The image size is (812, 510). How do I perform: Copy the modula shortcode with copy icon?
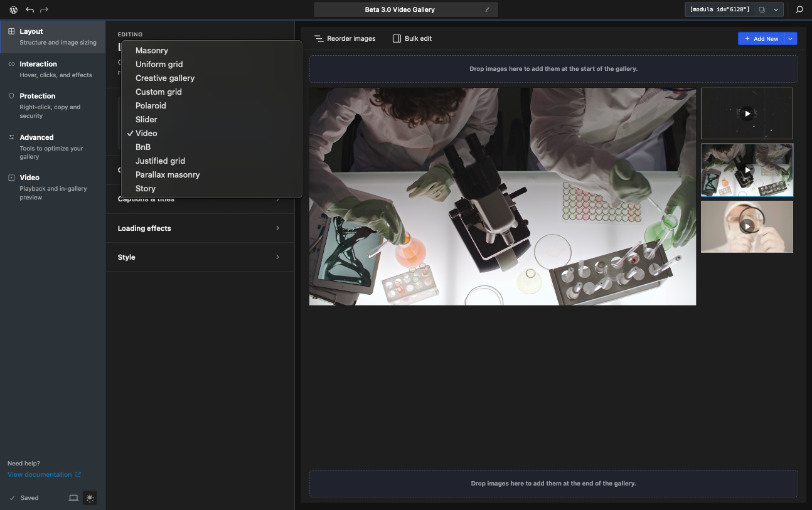point(762,10)
